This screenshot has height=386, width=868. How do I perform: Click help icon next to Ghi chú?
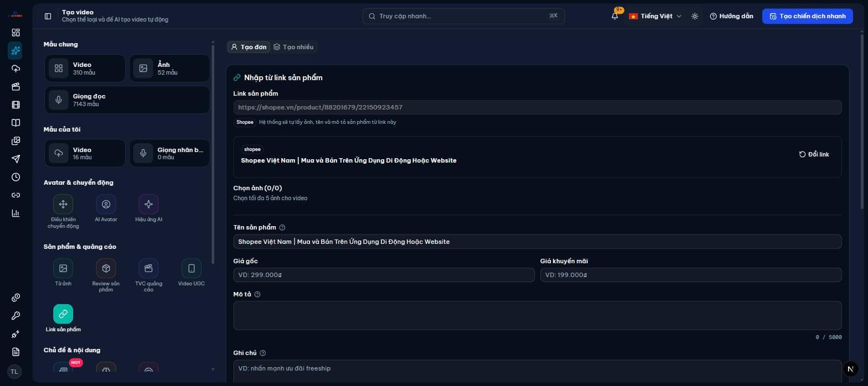pos(263,353)
